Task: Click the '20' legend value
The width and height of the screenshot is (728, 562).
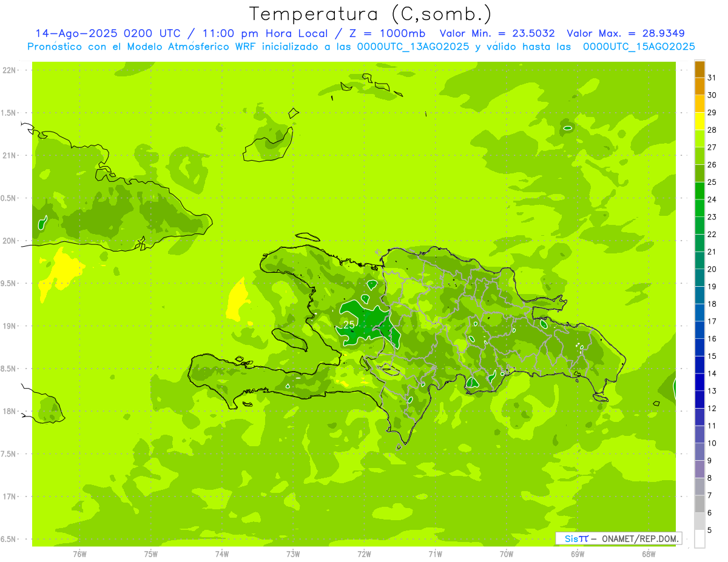Action: [712, 269]
